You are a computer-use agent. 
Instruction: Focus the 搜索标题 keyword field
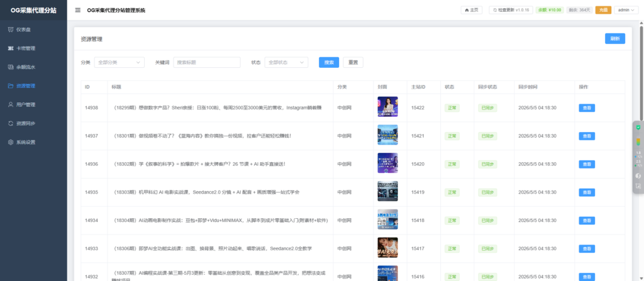pos(206,62)
